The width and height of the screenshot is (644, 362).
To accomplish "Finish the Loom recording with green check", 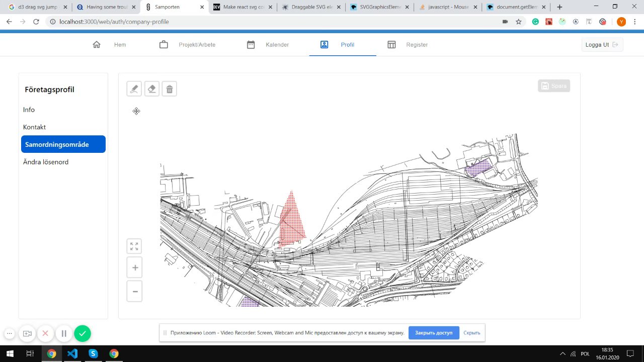I will point(83,333).
